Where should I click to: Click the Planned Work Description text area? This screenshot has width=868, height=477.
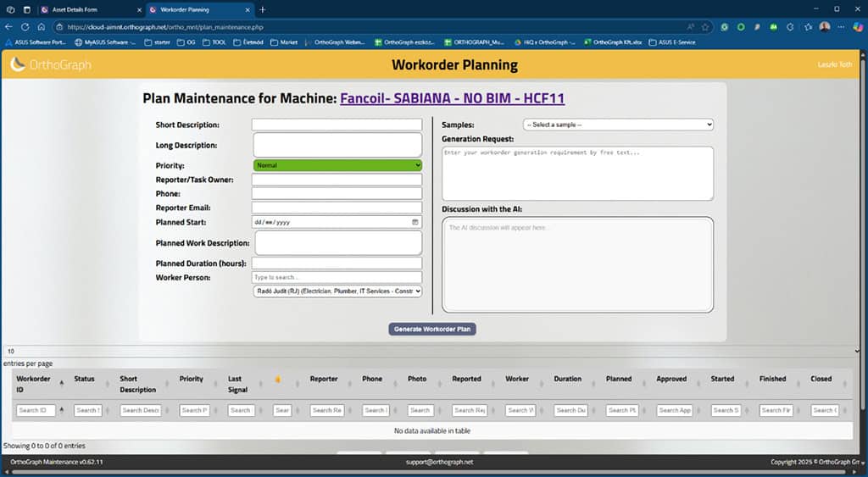click(338, 243)
